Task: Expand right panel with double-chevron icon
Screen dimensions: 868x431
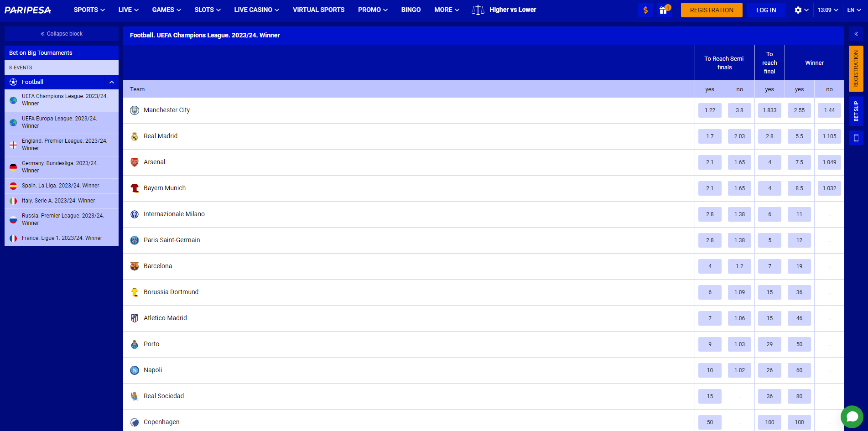Action: (x=856, y=34)
